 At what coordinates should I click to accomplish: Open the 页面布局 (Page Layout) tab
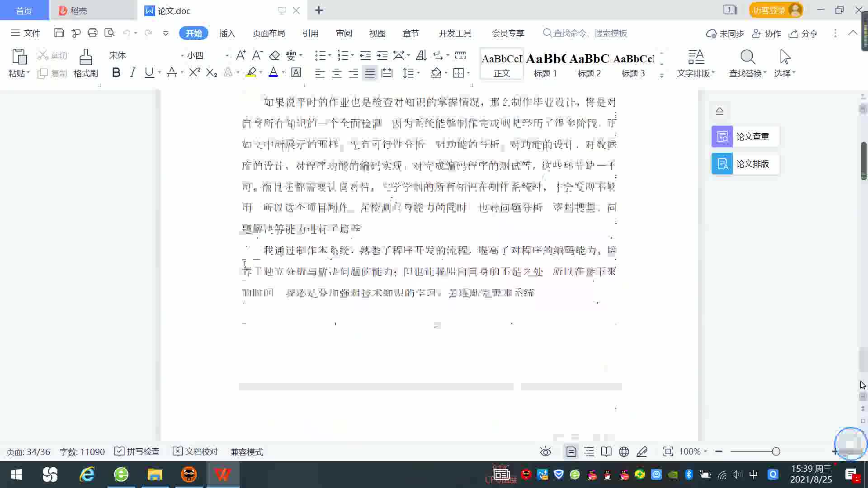click(x=269, y=33)
